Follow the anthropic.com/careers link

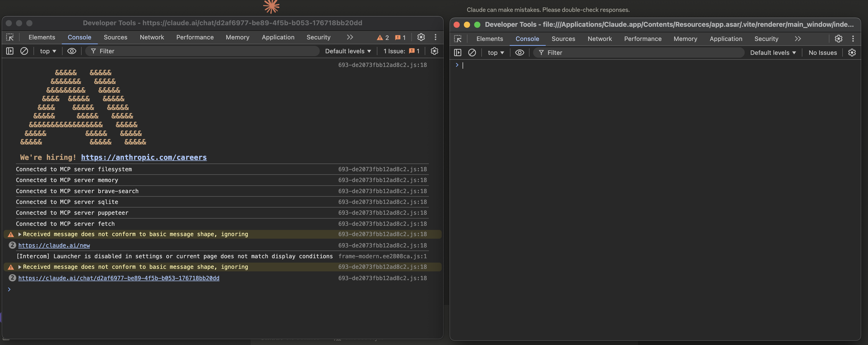pyautogui.click(x=144, y=157)
